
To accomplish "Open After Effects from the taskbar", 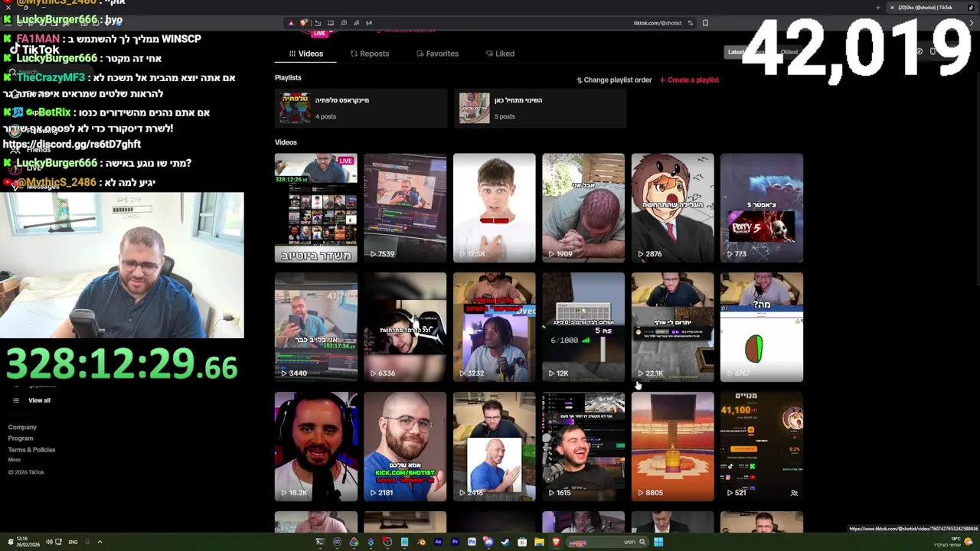I will pyautogui.click(x=438, y=542).
